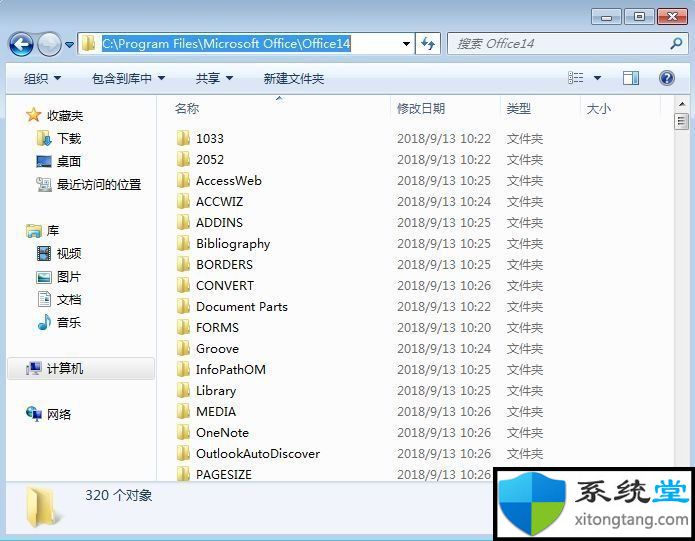Expand the view options dropdown arrow

coord(597,78)
